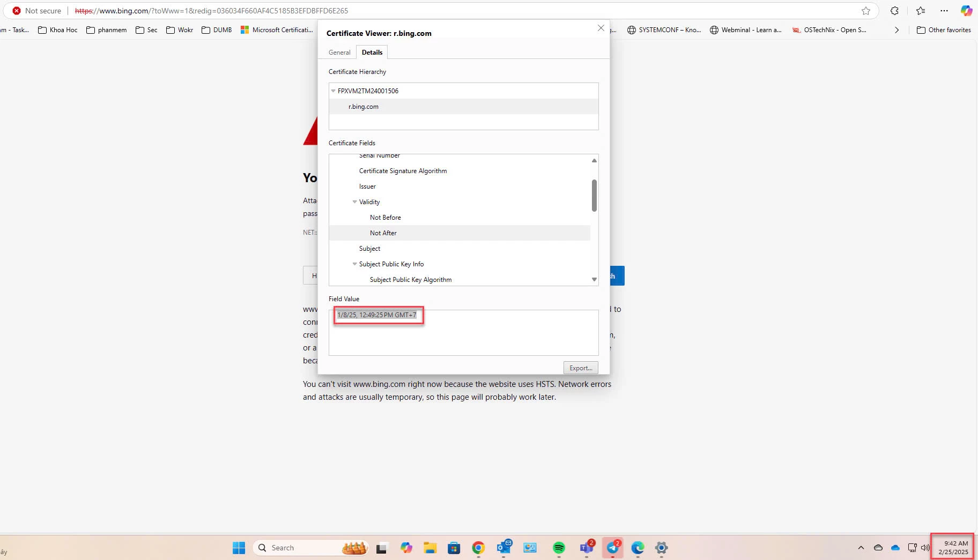Open the SYSTEMCONF bookmark
978x560 pixels.
664,30
